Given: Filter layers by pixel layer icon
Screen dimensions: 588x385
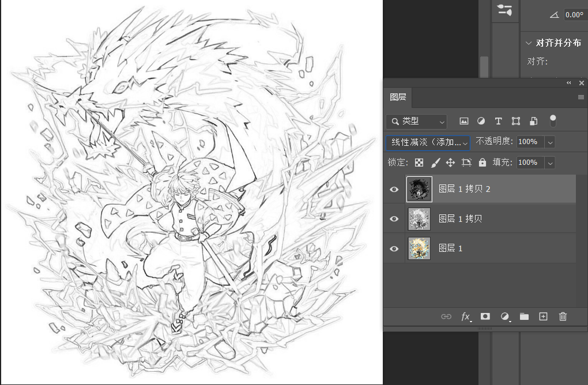Looking at the screenshot, I should pyautogui.click(x=464, y=121).
